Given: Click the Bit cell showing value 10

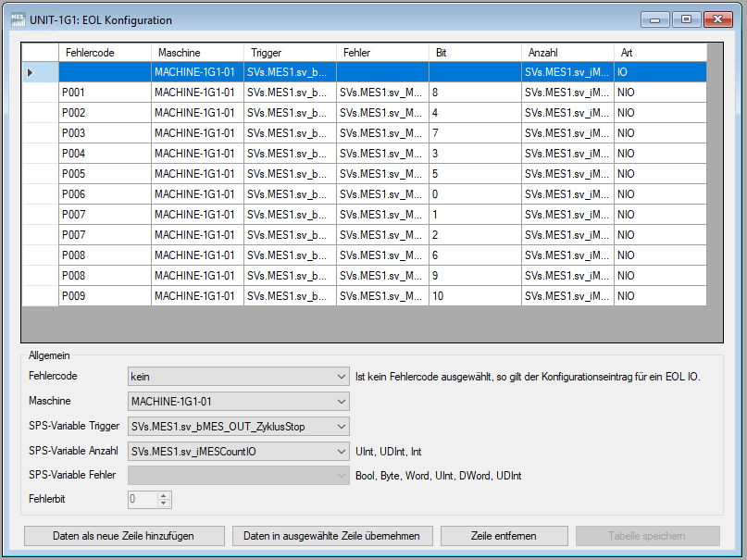Looking at the screenshot, I should click(x=475, y=296).
